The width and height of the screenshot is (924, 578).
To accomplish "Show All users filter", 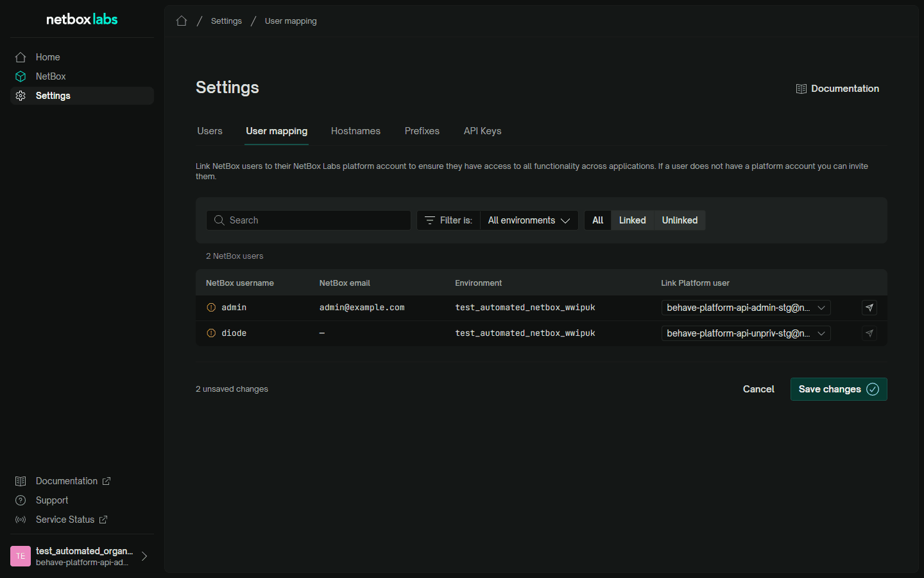I will click(597, 220).
